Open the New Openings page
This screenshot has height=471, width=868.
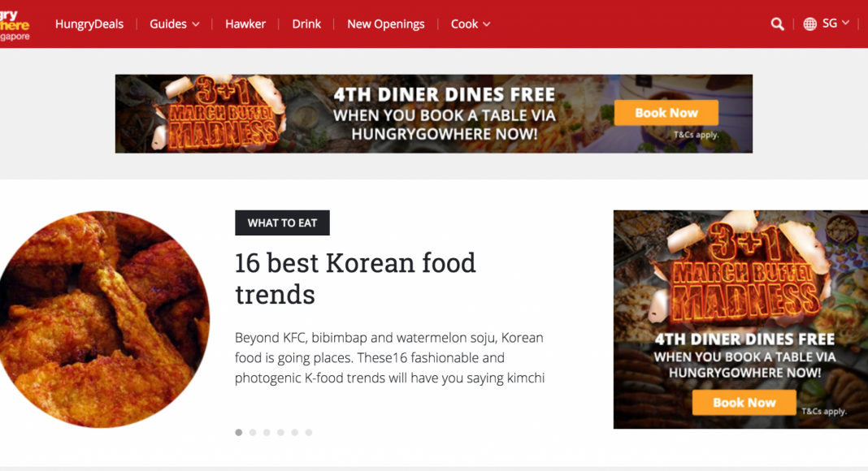coord(385,24)
